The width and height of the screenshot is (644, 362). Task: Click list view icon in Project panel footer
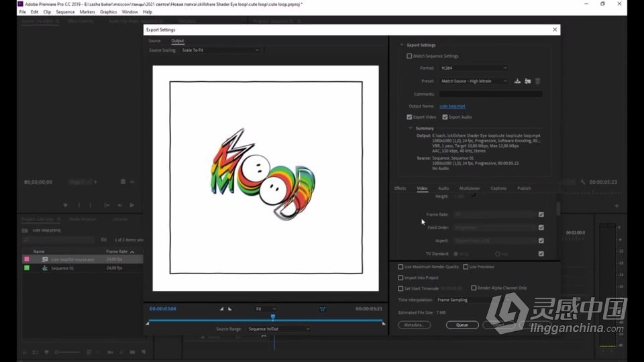(x=36, y=352)
